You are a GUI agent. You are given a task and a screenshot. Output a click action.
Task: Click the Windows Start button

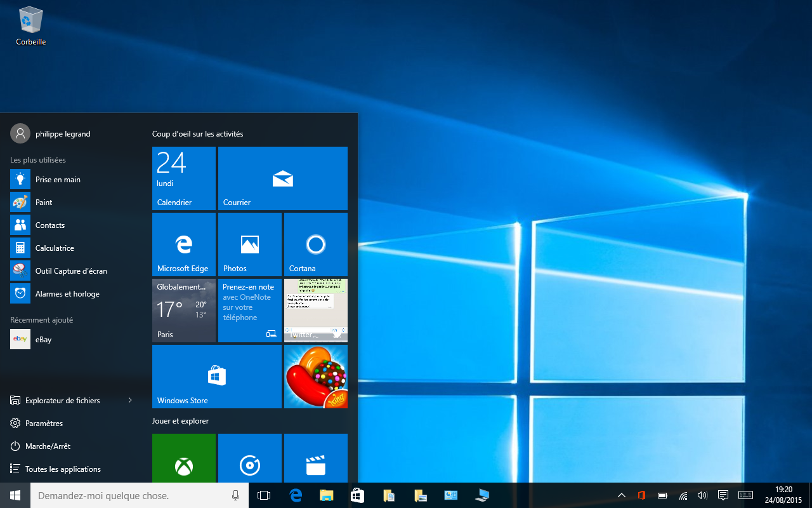point(15,495)
